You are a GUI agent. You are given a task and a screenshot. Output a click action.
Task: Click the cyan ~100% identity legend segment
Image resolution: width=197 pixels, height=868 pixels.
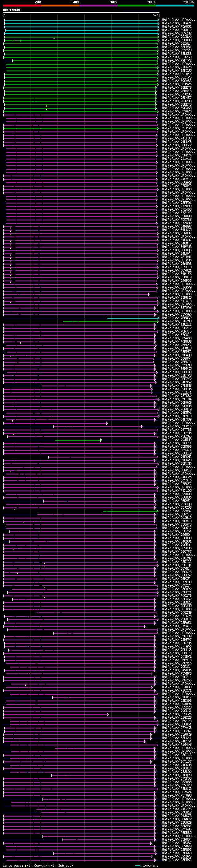coord(175,6)
